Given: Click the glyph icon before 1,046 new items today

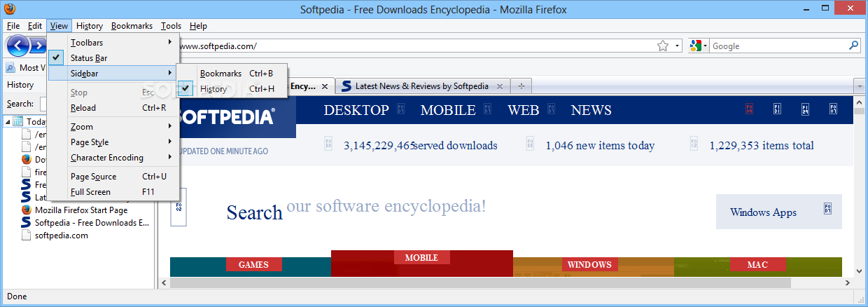Looking at the screenshot, I should (530, 144).
